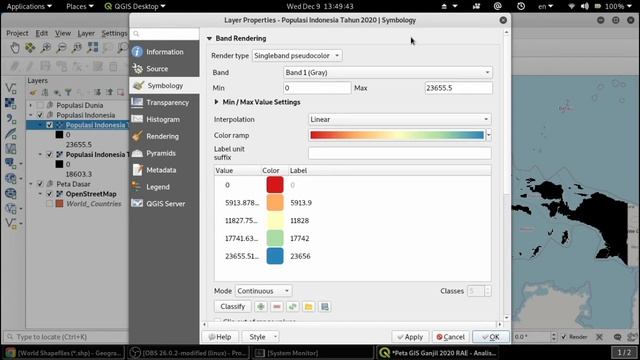Open the Band 1 (Gray) dropdown

click(x=388, y=72)
